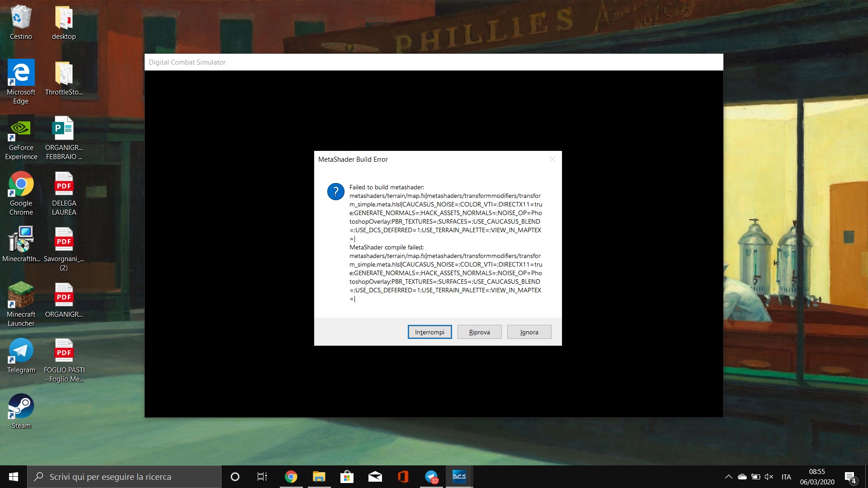This screenshot has height=488, width=868.
Task: Open the DCS taskbar icon
Action: [x=459, y=477]
